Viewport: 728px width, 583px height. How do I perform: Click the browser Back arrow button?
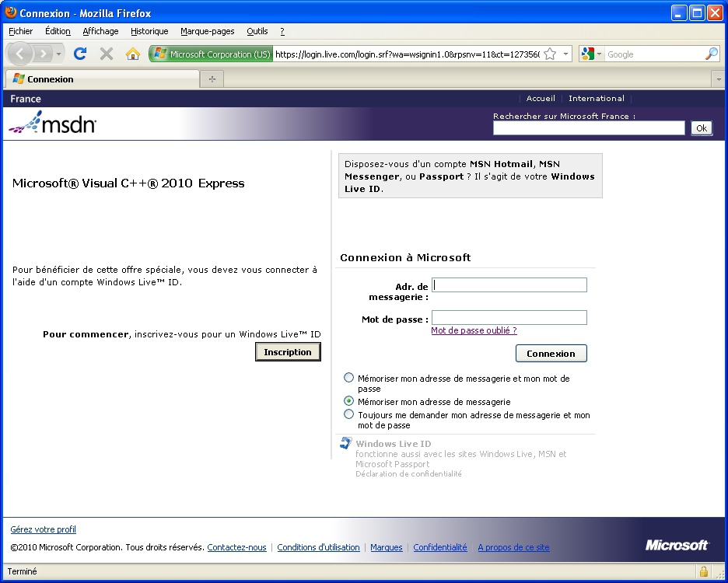(22, 54)
